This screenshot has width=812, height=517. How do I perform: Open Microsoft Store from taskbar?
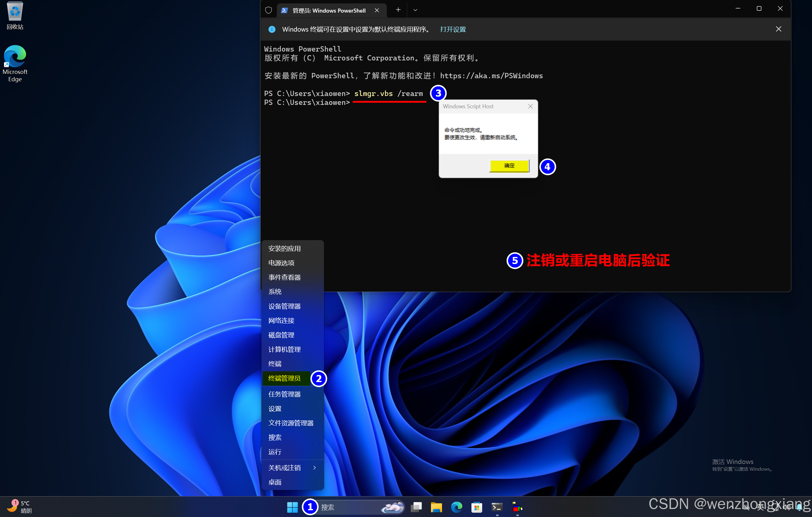pos(476,507)
